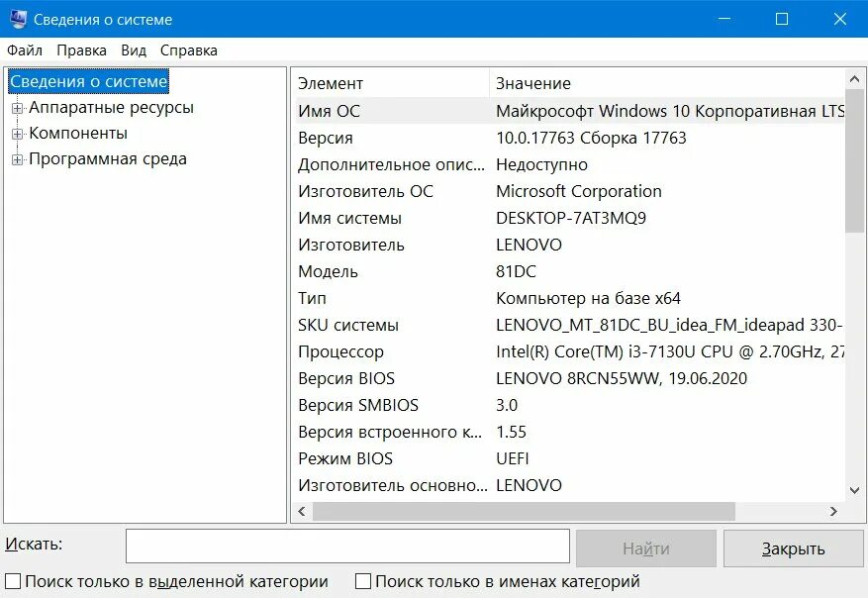The height and width of the screenshot is (598, 868).
Task: Open the Вид menu
Action: [134, 50]
